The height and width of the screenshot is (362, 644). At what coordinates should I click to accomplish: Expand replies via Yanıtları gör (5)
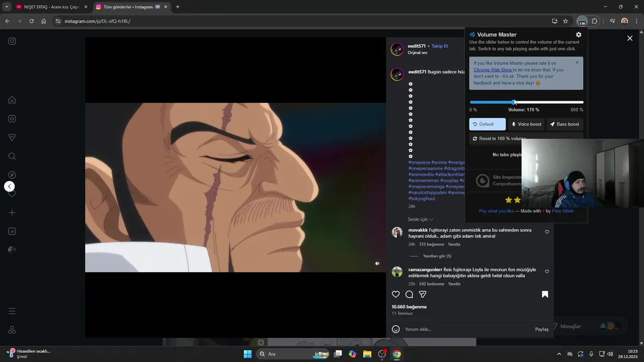click(437, 256)
